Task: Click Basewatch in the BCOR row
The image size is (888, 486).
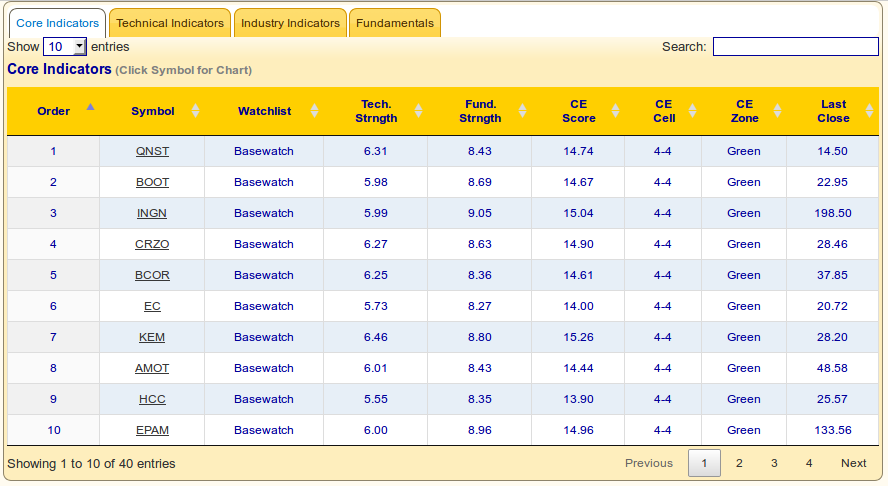Action: pyautogui.click(x=264, y=275)
